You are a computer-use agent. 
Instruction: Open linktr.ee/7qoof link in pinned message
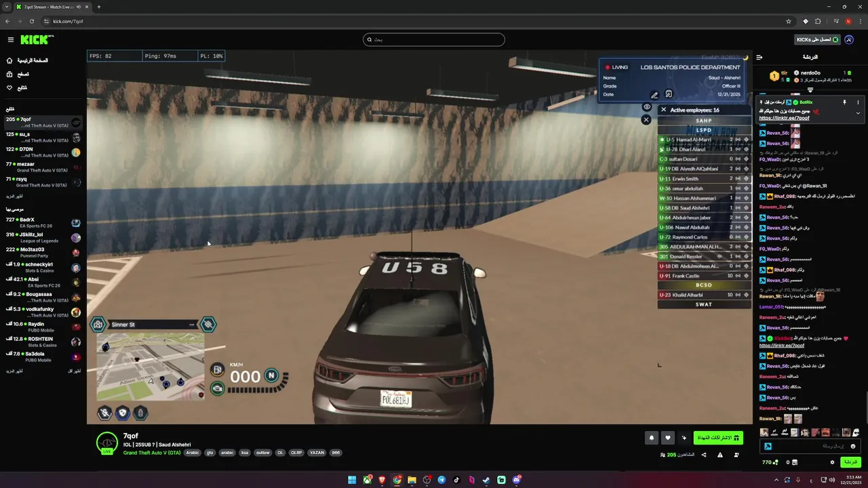[x=784, y=118]
